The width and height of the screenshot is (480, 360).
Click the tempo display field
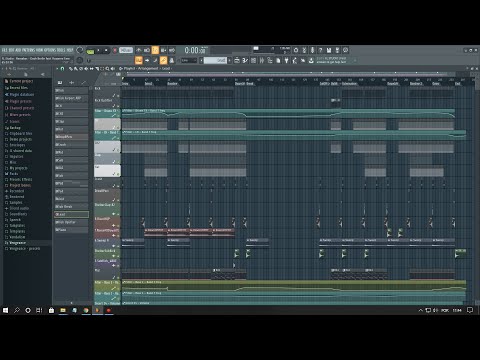126,50
